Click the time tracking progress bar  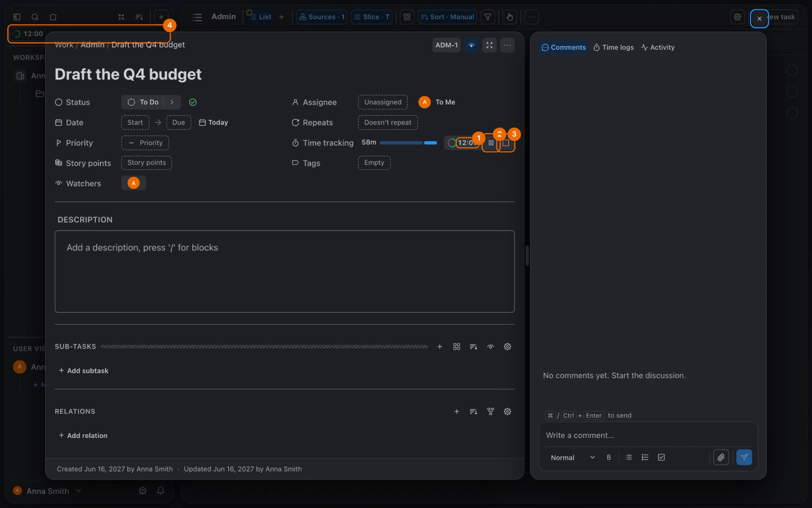click(x=408, y=143)
